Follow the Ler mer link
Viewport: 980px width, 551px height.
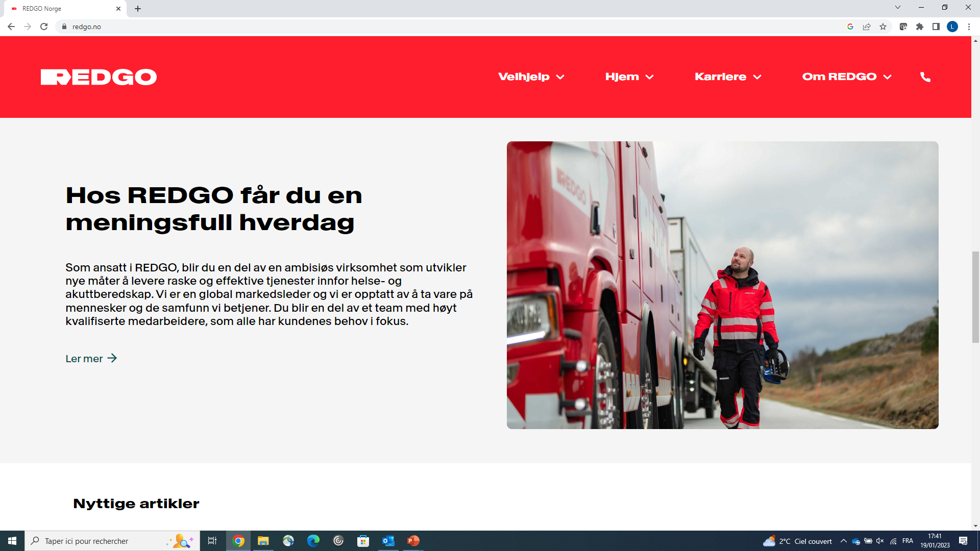coord(91,359)
